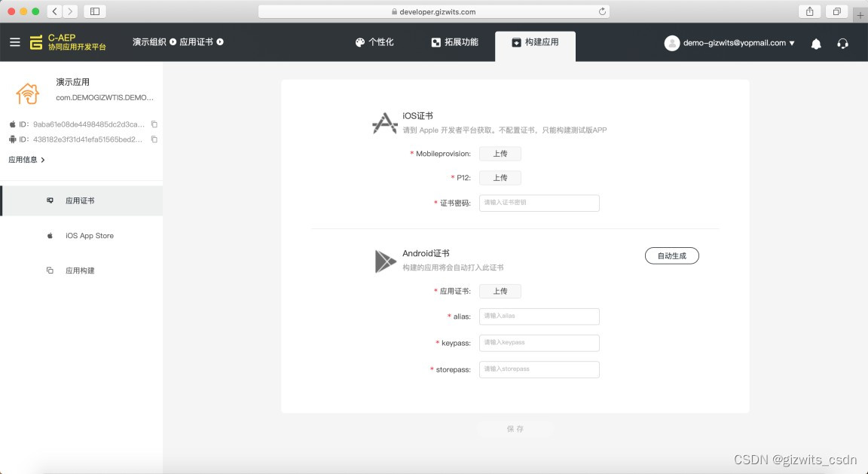Click the user avatar icon
The width and height of the screenshot is (868, 474).
[671, 43]
